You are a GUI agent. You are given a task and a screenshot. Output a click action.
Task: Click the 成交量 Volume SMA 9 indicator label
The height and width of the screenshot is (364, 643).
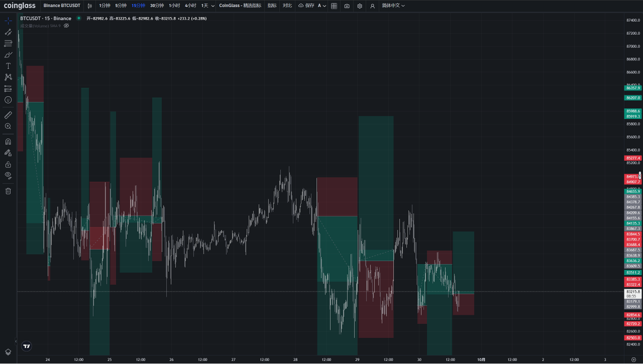tap(40, 26)
